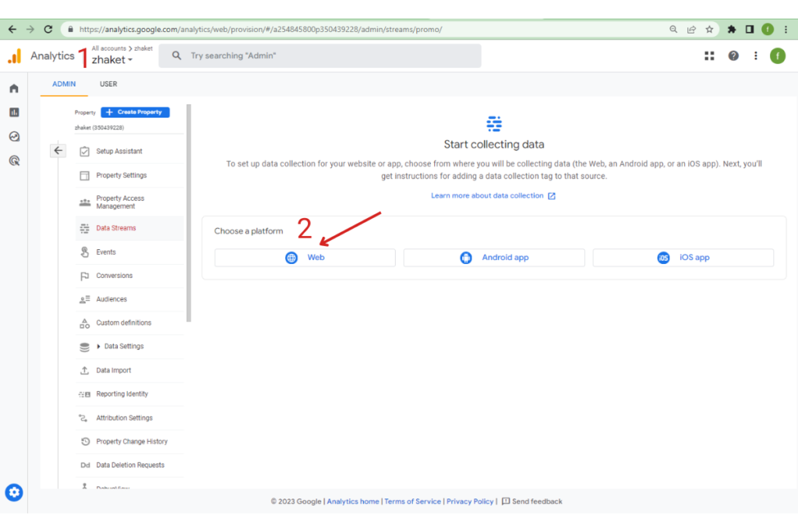Image resolution: width=798 pixels, height=532 pixels.
Task: Click the browser Back arrow
Action: (x=12, y=30)
